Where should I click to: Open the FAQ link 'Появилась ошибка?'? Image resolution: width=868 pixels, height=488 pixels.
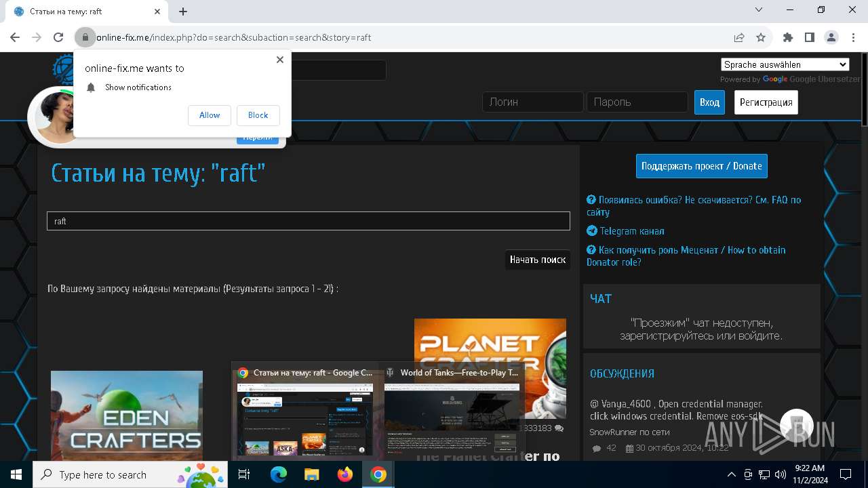(694, 206)
